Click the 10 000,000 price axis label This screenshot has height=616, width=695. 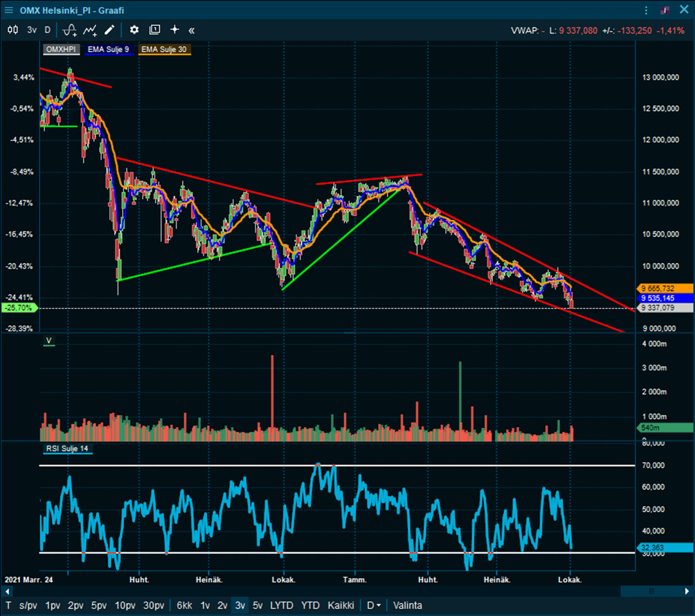[x=660, y=266]
